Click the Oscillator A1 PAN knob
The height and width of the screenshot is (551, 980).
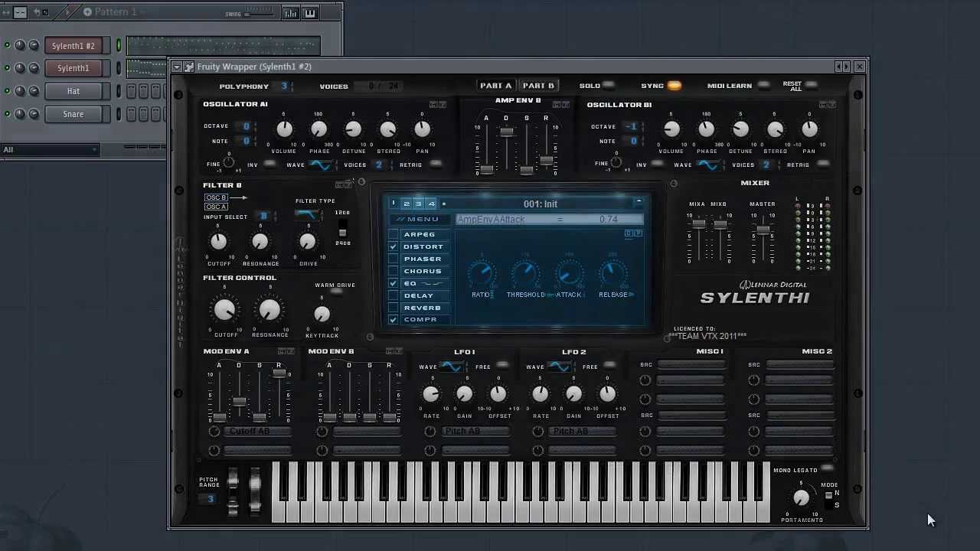pyautogui.click(x=422, y=129)
